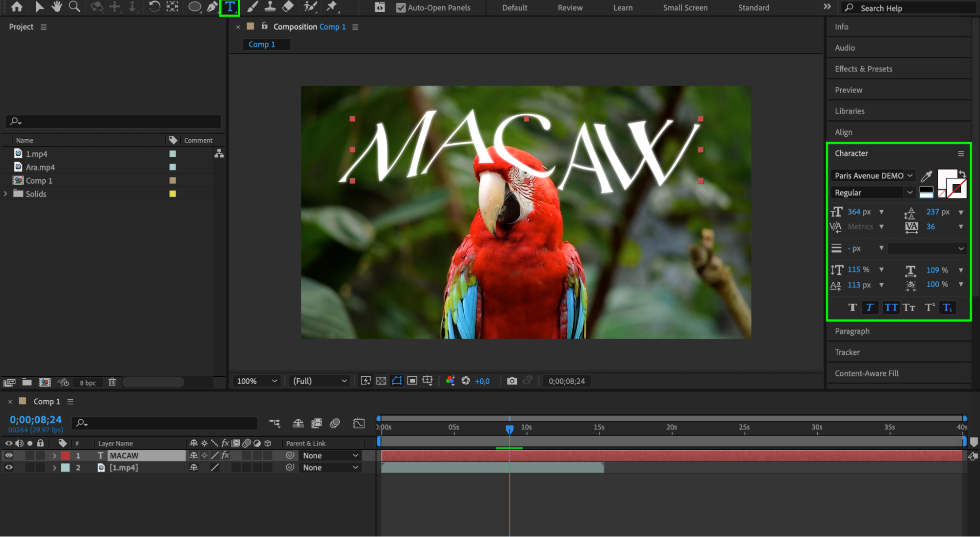
Task: Click the Puppet Pin tool
Action: coord(332,7)
